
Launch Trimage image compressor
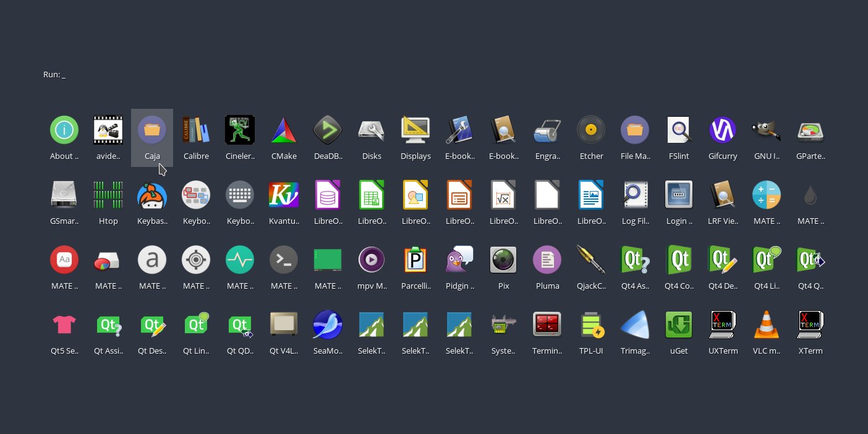pyautogui.click(x=635, y=333)
